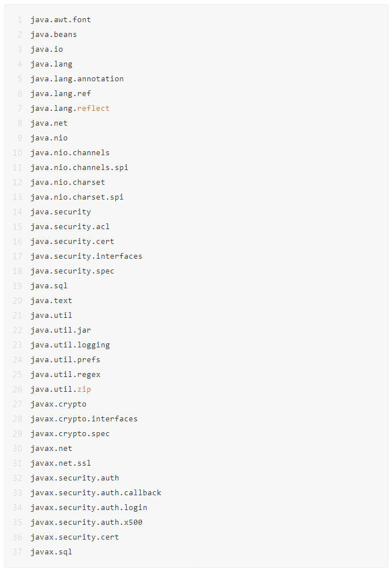Click line number 19
This screenshot has width=392, height=572.
point(17,286)
